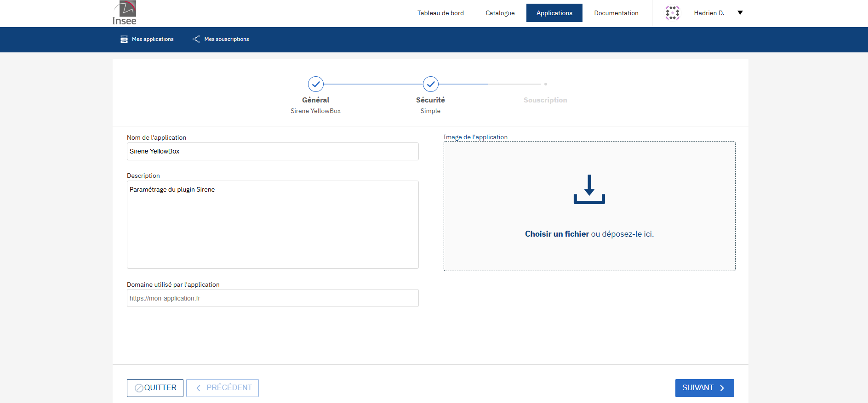The height and width of the screenshot is (403, 868).
Task: Continue with the SUIVANT button
Action: coord(704,388)
